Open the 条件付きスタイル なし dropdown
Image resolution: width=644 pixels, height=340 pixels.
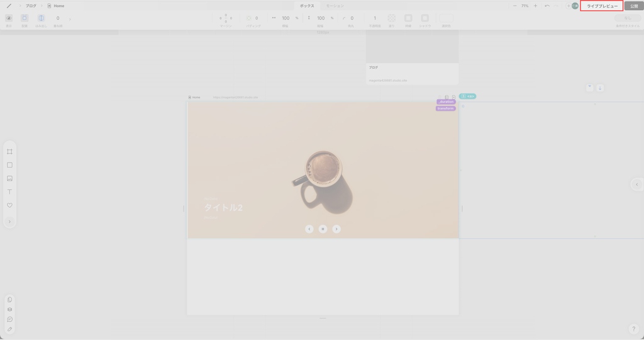click(x=627, y=18)
